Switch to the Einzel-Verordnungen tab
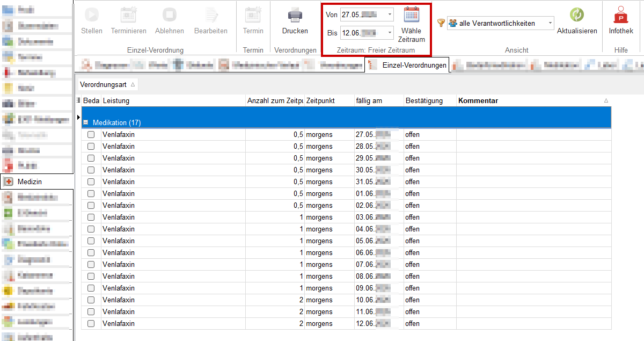 [x=407, y=66]
